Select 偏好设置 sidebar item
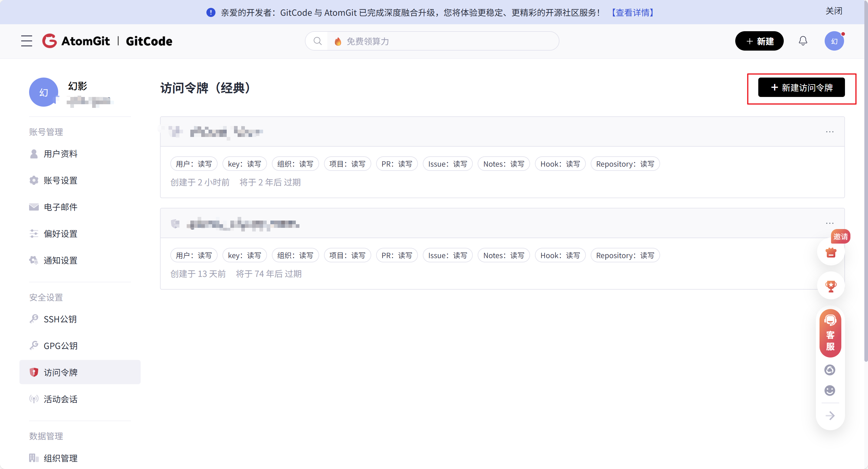868x469 pixels. pos(60,234)
